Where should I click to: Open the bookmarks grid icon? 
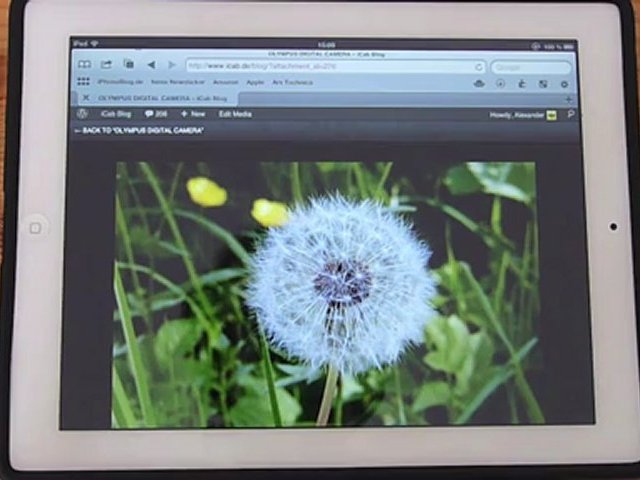click(x=83, y=82)
